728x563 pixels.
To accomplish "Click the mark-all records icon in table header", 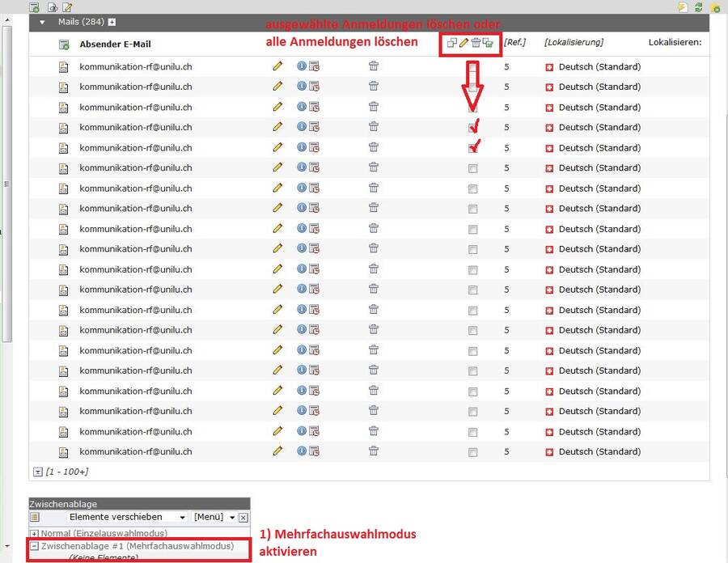I will [x=451, y=43].
